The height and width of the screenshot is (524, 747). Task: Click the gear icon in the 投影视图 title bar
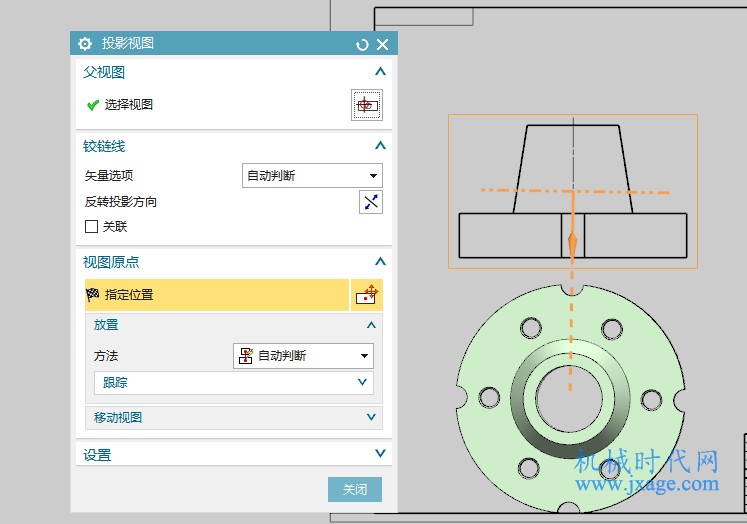pyautogui.click(x=85, y=44)
